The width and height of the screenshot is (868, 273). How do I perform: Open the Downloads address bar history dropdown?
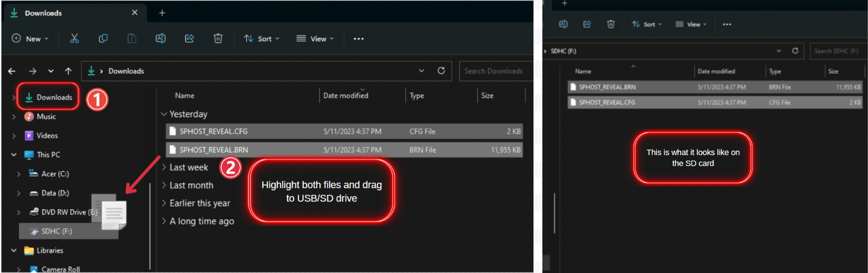coord(421,71)
